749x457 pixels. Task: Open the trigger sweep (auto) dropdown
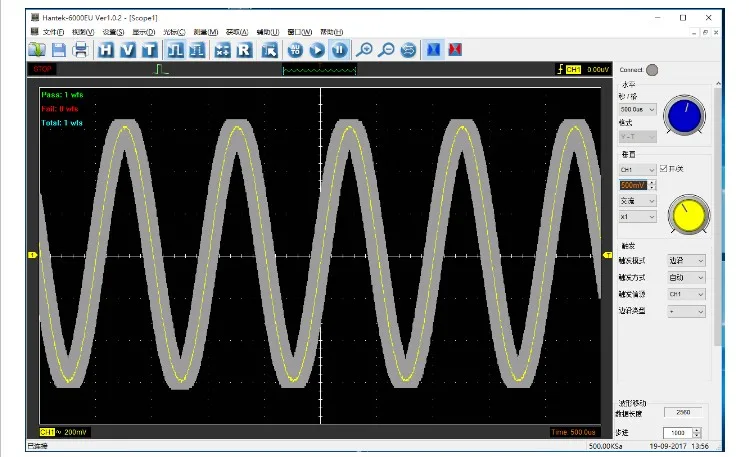coord(686,277)
